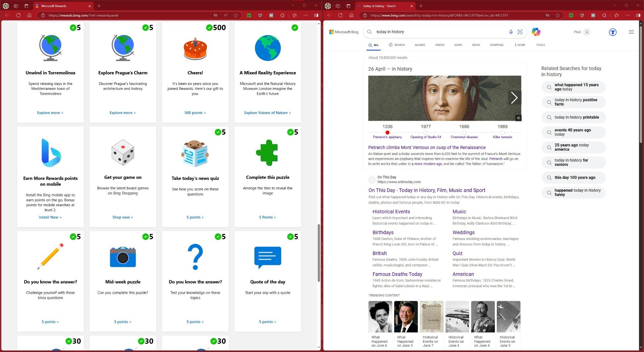The width and height of the screenshot is (644, 352).
Task: Click the related search 'today in history printable'
Action: click(x=574, y=117)
